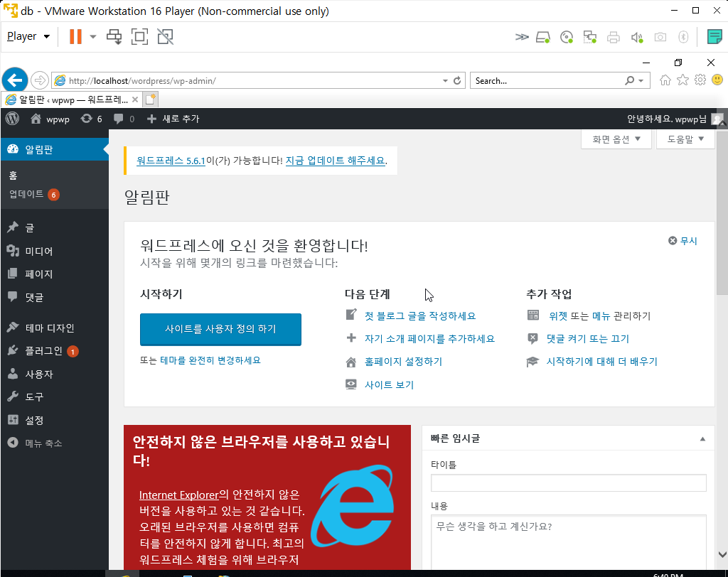
Task: Expand 화면 옵션 panel
Action: pyautogui.click(x=616, y=139)
